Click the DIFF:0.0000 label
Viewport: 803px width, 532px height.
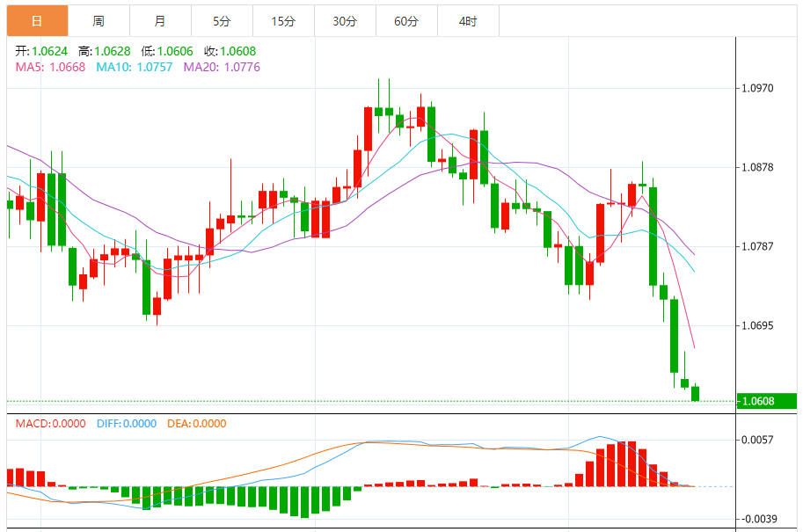click(127, 424)
